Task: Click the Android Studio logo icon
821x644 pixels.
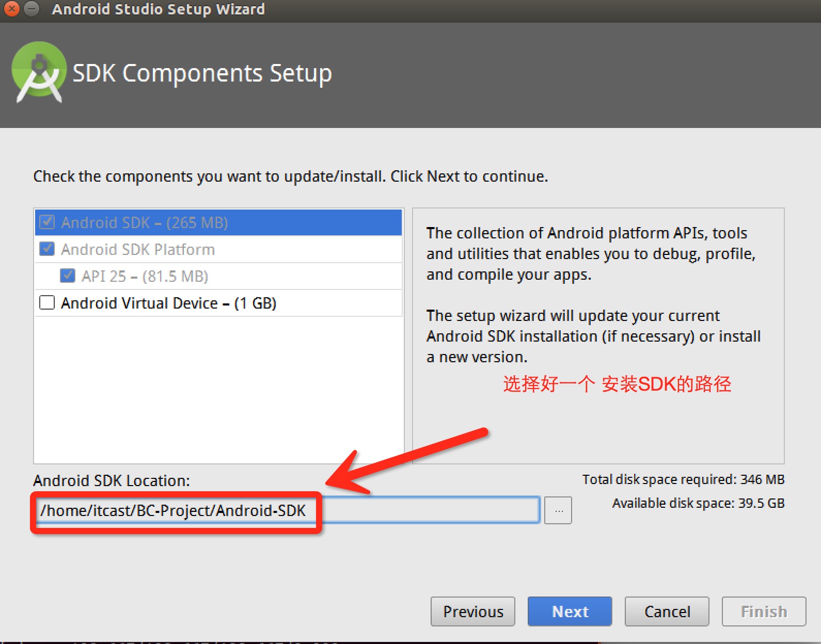Action: (39, 72)
